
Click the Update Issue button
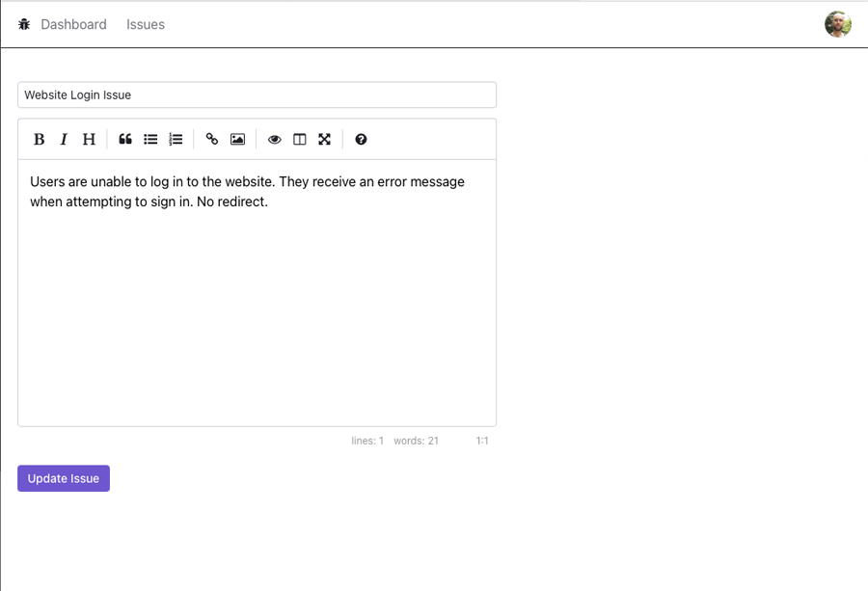click(64, 478)
